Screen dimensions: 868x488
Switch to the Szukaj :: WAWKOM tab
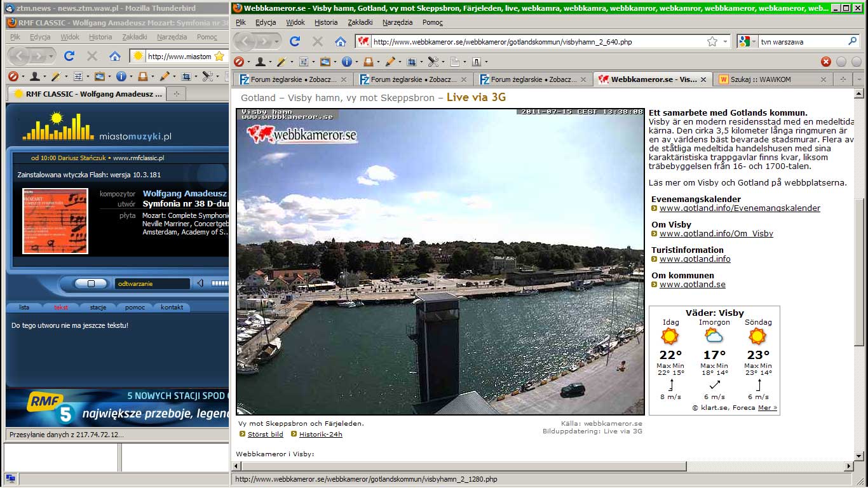pyautogui.click(x=760, y=79)
